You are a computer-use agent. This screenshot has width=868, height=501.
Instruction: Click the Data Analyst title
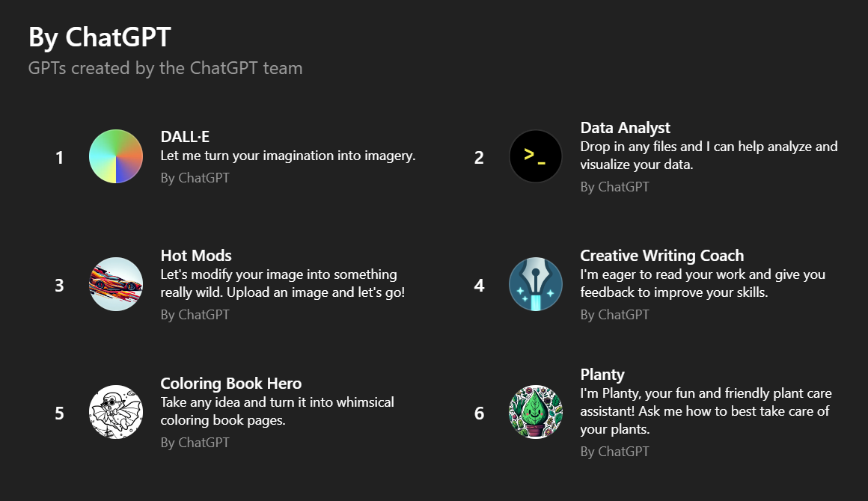tap(625, 128)
